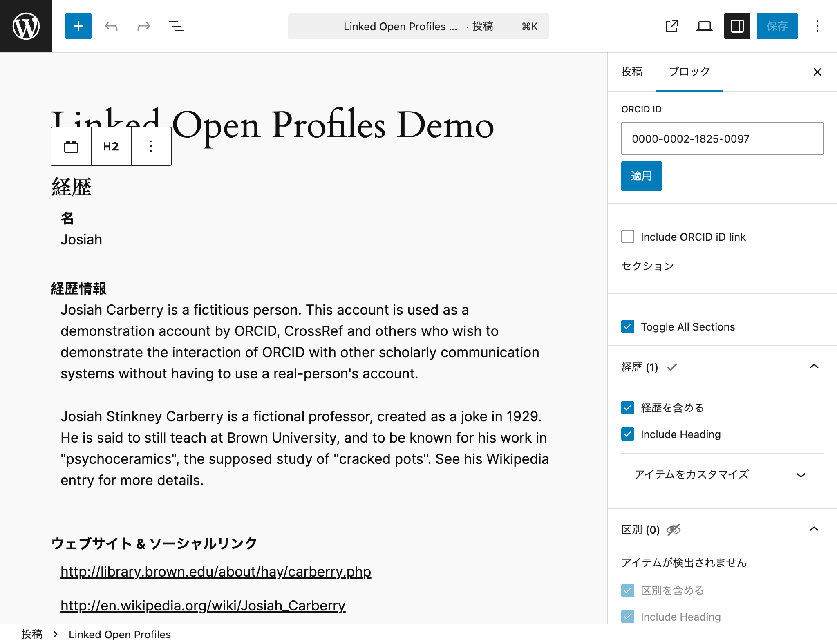
Task: Open the library.brown.edu carberry link
Action: click(216, 572)
